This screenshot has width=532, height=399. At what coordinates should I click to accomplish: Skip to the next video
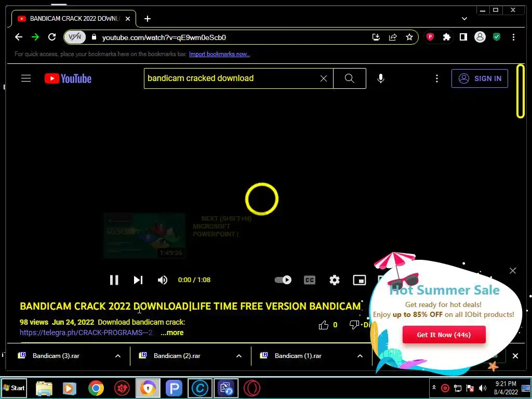[x=138, y=280]
